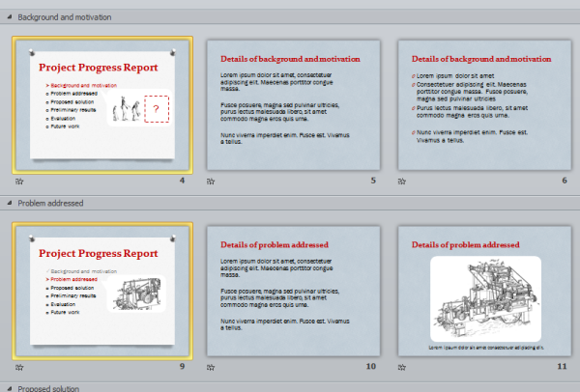Image resolution: width=580 pixels, height=392 pixels.
Task: Collapse the Background and motivation section arrow
Action: (9, 17)
